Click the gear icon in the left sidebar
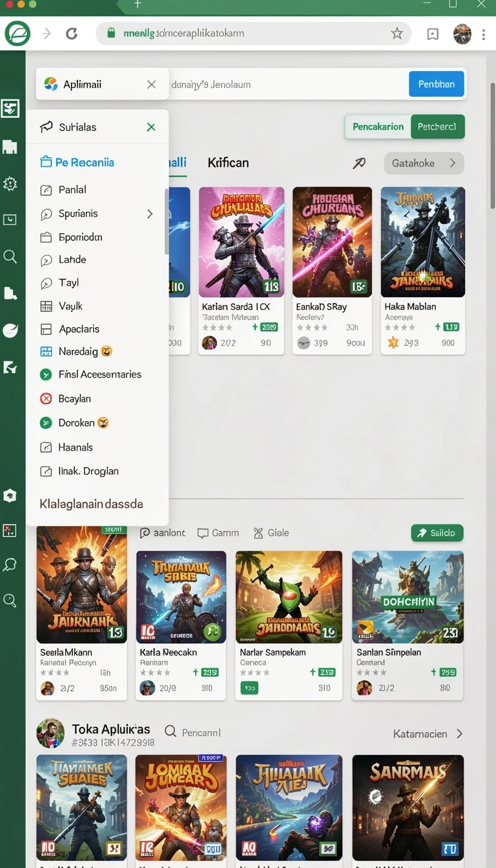The width and height of the screenshot is (496, 868). tap(10, 184)
